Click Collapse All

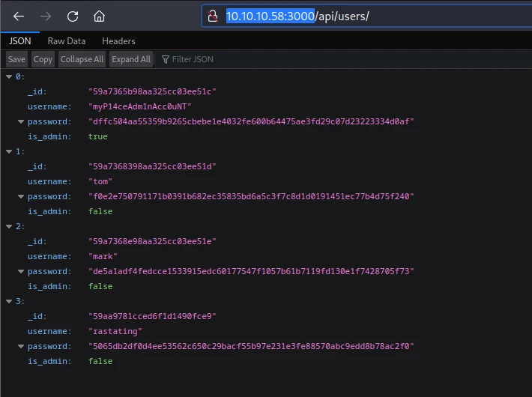(82, 59)
